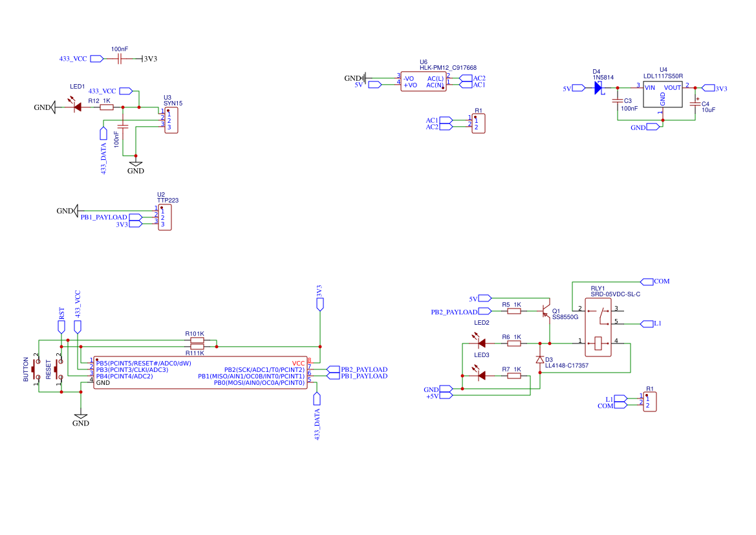The image size is (756, 535).
Task: Click the horizontal 100nF capacitor next to 3V3
Action: tap(120, 58)
